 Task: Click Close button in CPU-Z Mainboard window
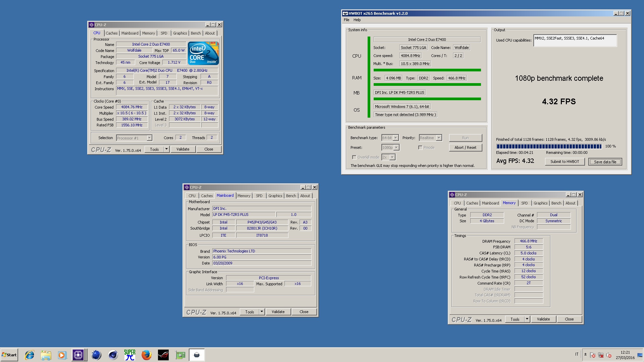(304, 312)
